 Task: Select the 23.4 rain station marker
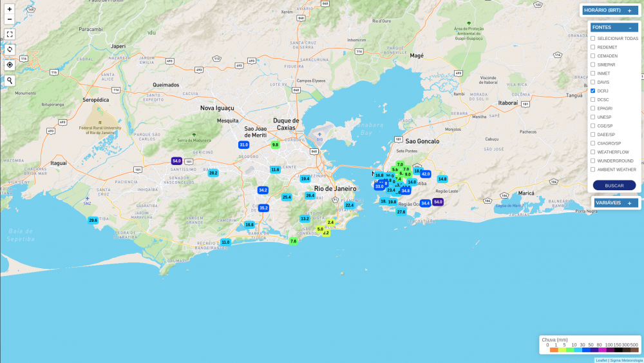click(x=391, y=190)
